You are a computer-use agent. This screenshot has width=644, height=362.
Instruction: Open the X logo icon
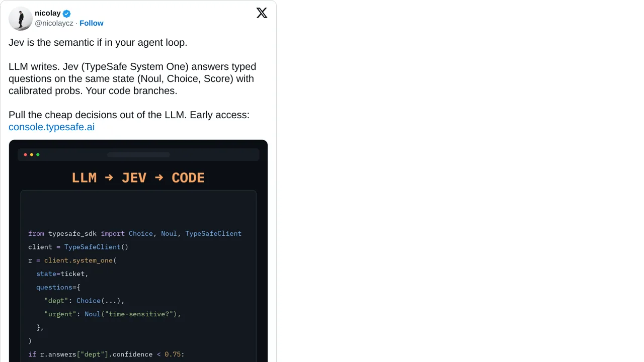point(262,13)
